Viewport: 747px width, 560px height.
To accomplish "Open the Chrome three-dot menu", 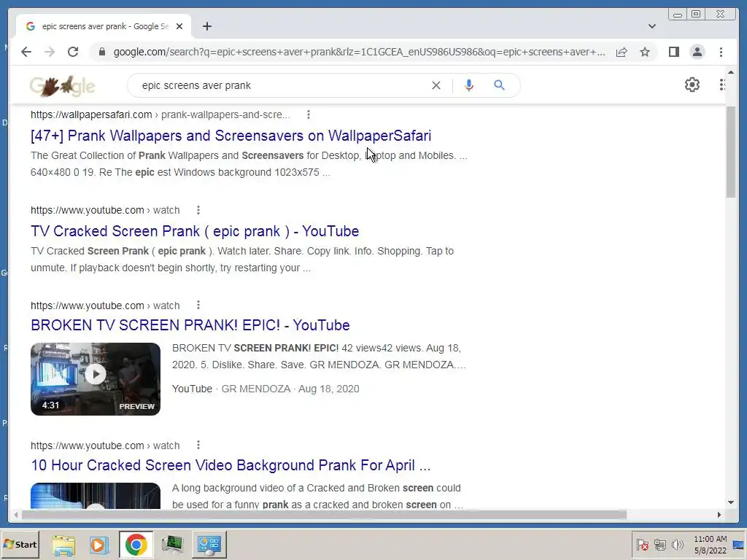I will click(721, 52).
